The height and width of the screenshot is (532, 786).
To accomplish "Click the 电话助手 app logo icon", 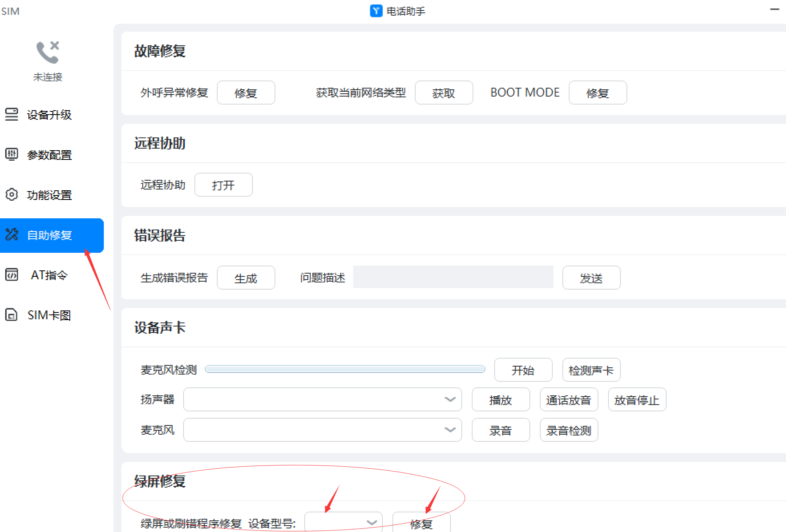I will [376, 11].
